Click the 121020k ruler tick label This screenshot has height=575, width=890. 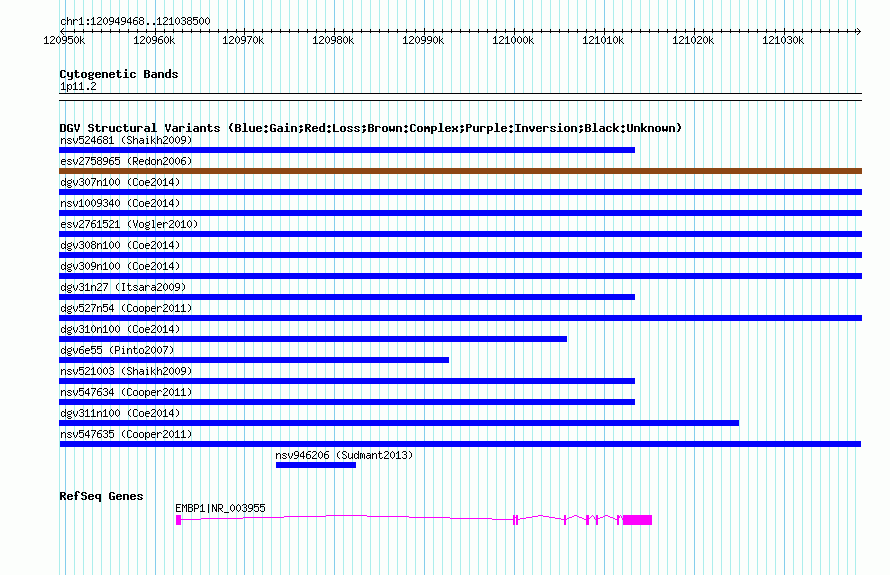pos(693,40)
